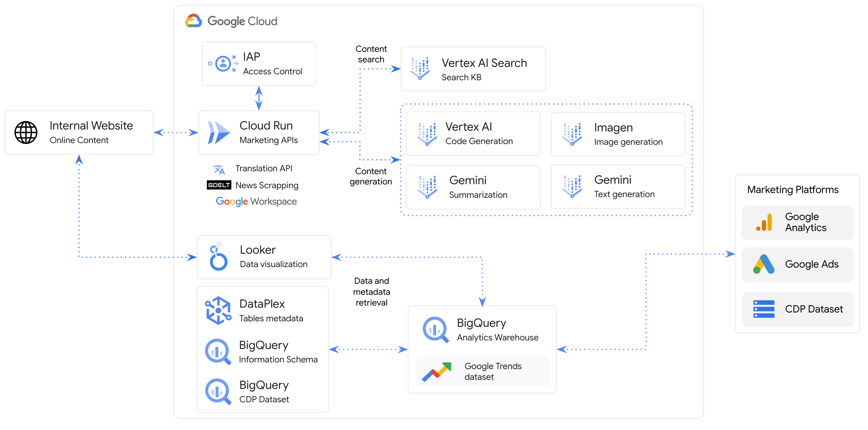
Task: Click the Internal Website globe icon
Action: click(26, 133)
